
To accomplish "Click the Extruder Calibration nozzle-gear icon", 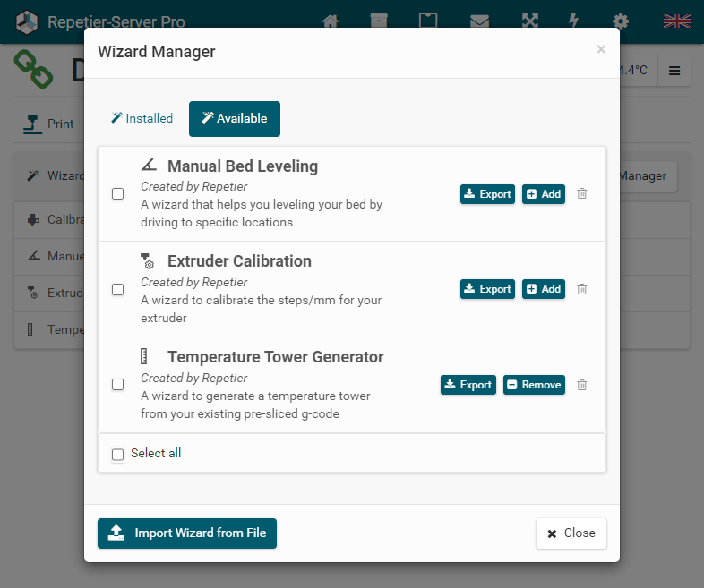I will click(x=147, y=261).
